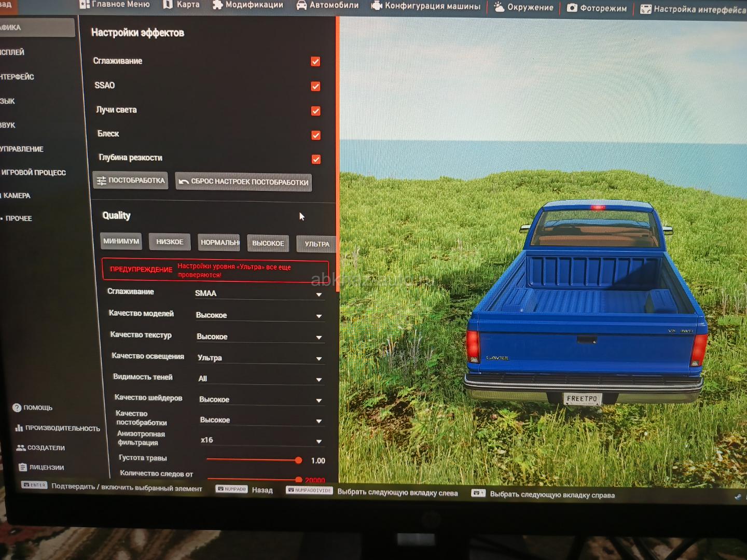Toggle the Глубина резкости checkbox
The width and height of the screenshot is (747, 560).
(316, 159)
